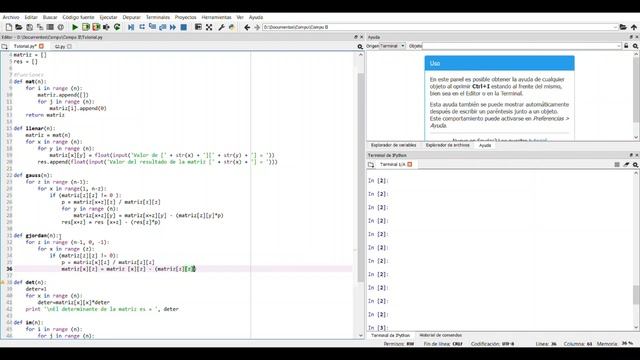640x360 pixels.
Task: Open the Archivo menu
Action: pos(11,17)
